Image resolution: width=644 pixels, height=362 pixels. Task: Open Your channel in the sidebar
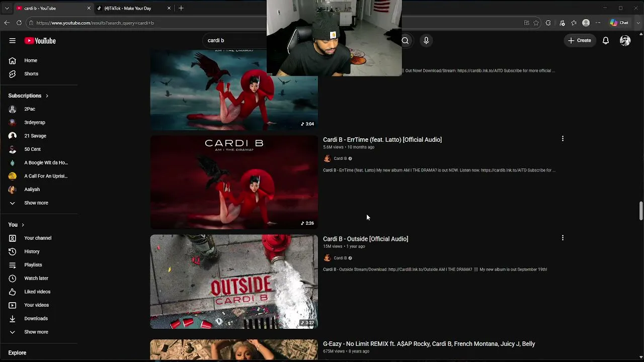[x=39, y=238]
